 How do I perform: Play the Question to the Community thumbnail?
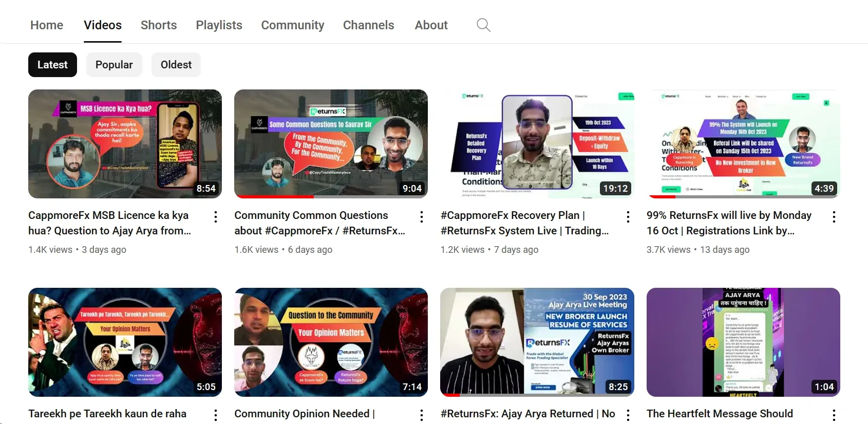coord(331,342)
